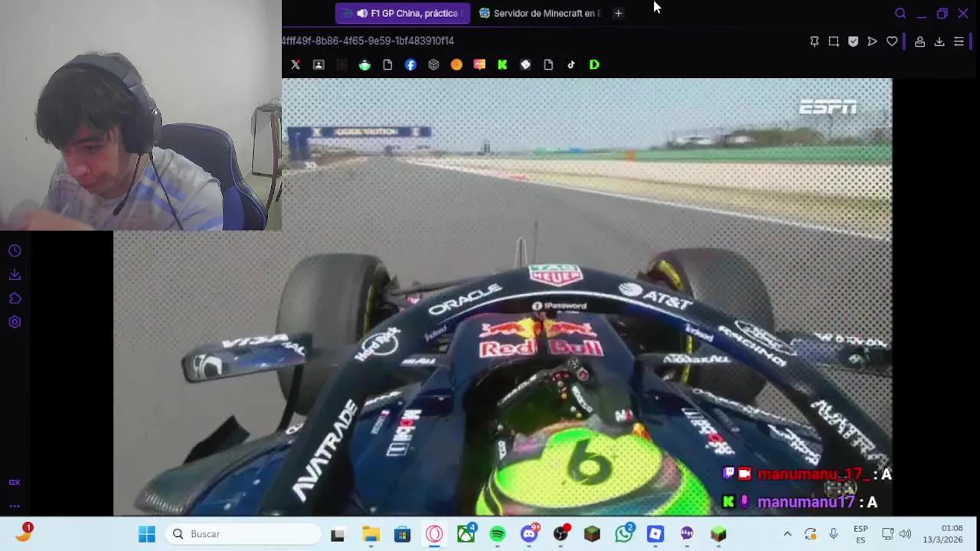The height and width of the screenshot is (551, 980).
Task: Take a snapshot with the capture icon
Action: click(834, 41)
